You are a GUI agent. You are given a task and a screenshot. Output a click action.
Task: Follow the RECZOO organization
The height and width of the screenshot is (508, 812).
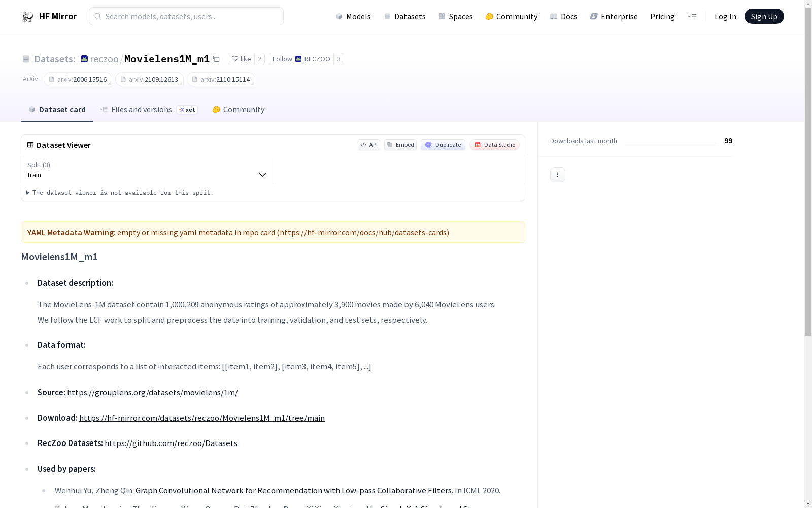301,59
